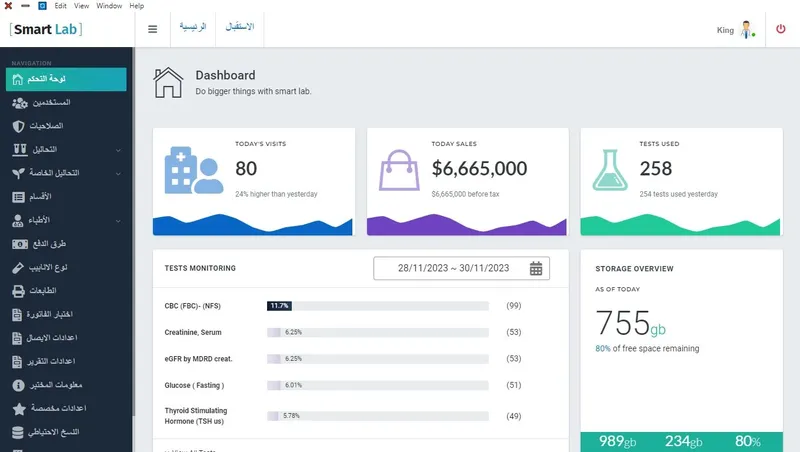The height and width of the screenshot is (452, 800).
Task: Click the Thyroid Stimulating Hormone row label
Action: (x=196, y=416)
